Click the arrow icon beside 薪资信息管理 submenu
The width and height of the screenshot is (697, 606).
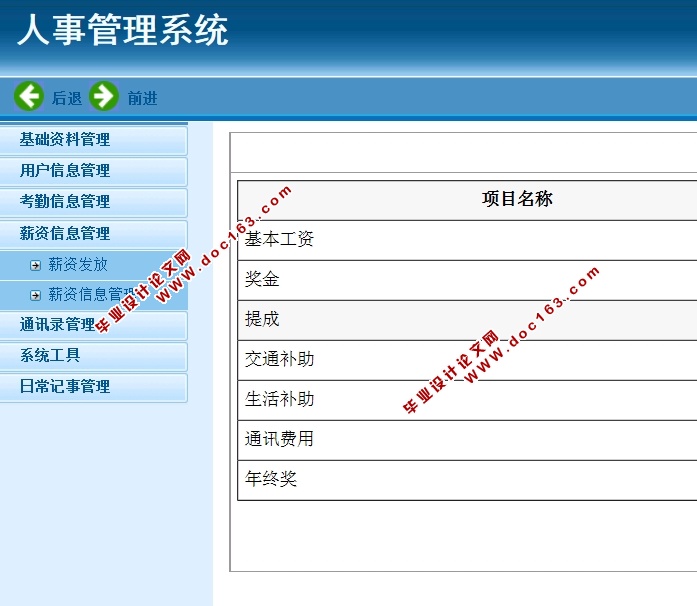(35, 296)
